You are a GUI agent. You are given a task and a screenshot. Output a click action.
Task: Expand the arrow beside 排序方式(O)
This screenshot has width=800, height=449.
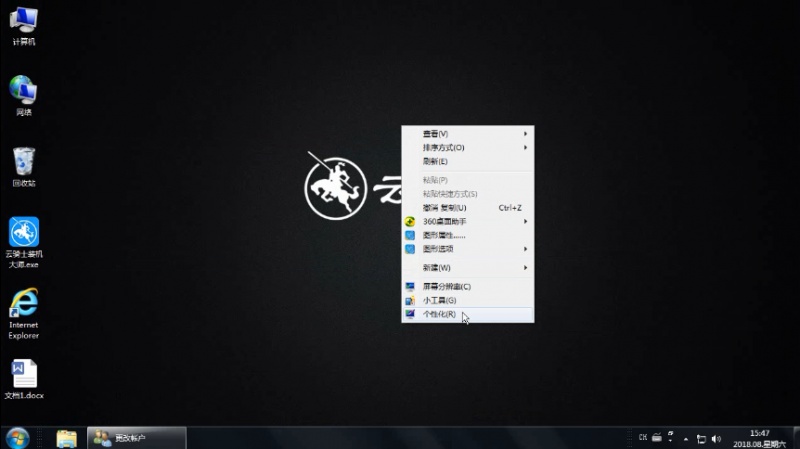pos(525,147)
